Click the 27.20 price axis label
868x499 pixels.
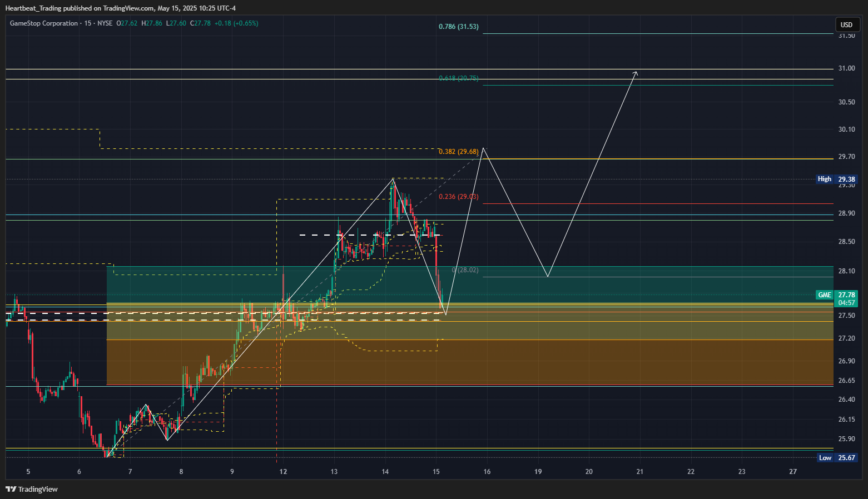(x=846, y=338)
